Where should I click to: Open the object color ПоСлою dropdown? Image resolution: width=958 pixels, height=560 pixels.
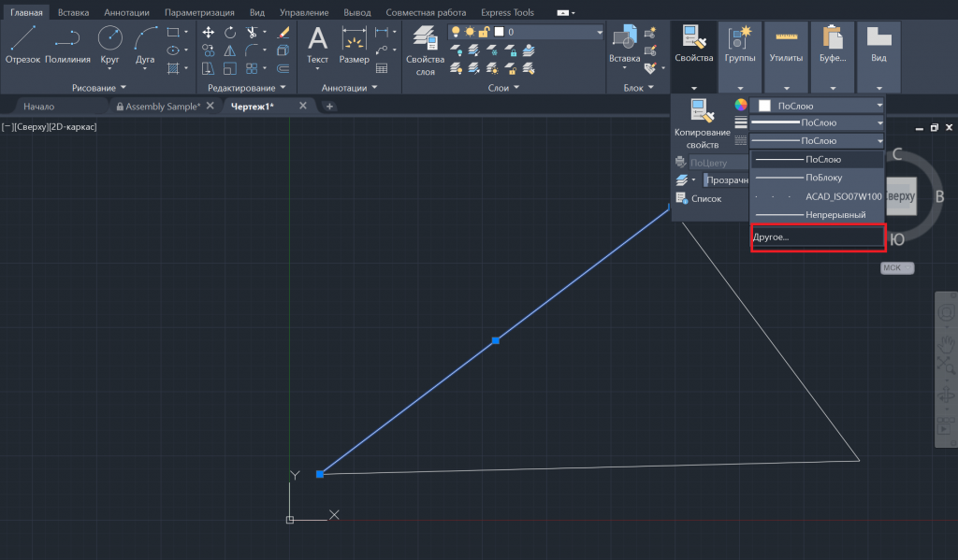(818, 106)
